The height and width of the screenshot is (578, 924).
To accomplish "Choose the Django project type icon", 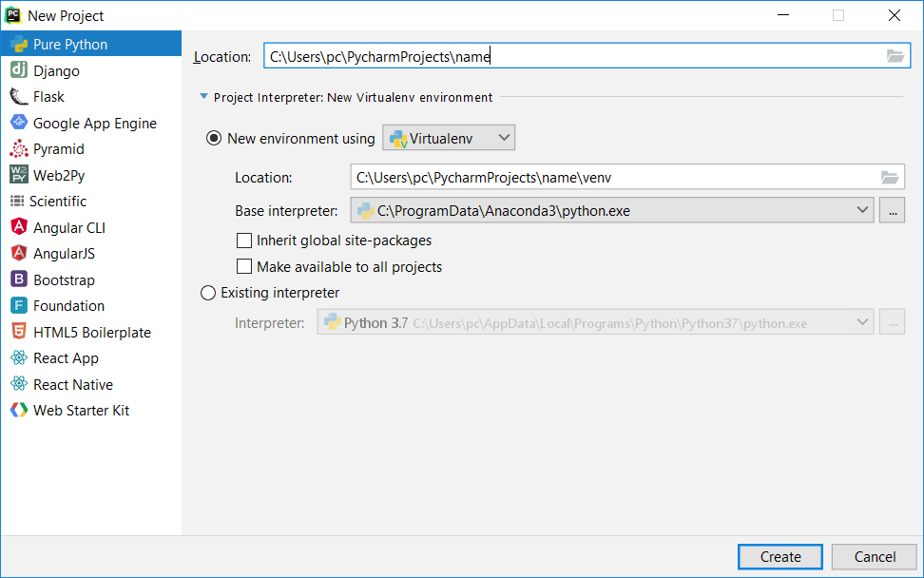I will click(x=19, y=70).
